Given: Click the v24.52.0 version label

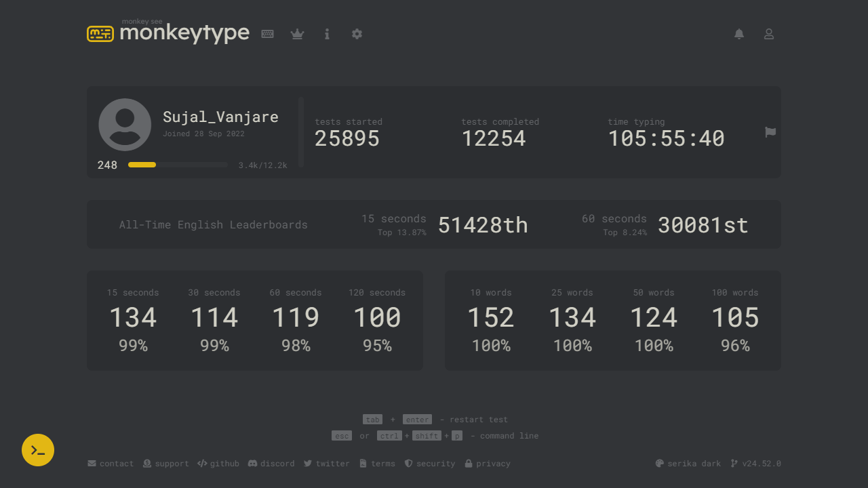Looking at the screenshot, I should 755,464.
